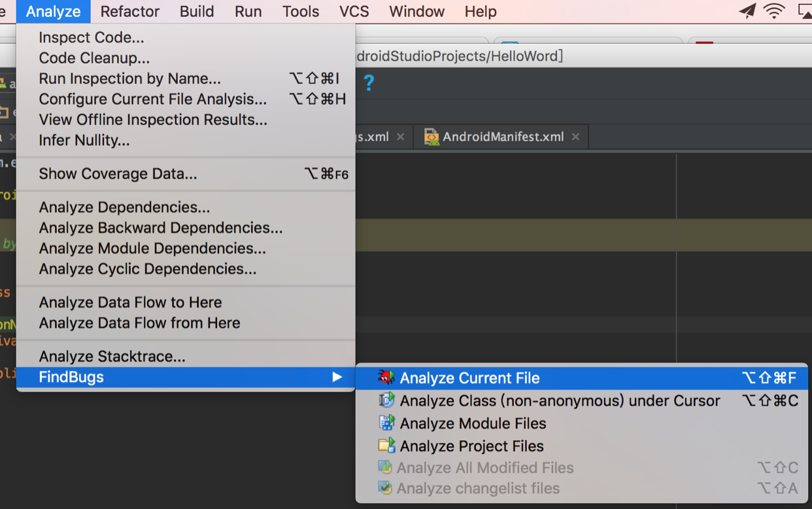Open the Wi-Fi status icon in menu bar
This screenshot has width=812, height=509.
tap(774, 11)
